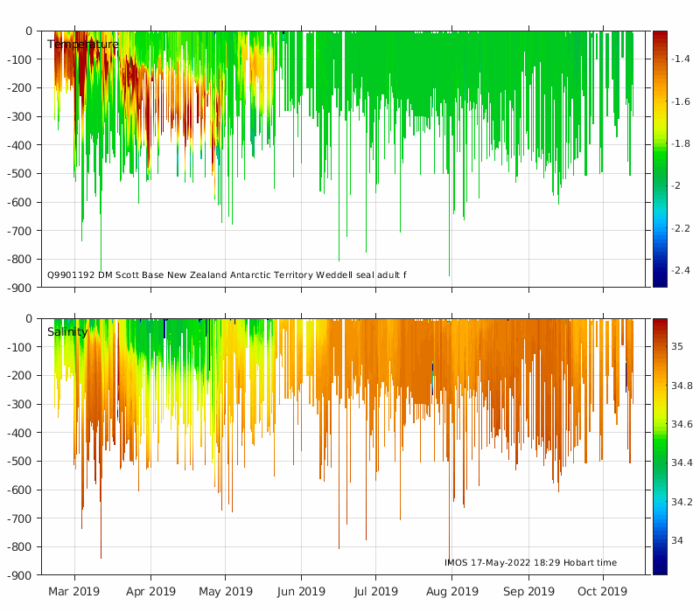Click the -500 depth label on Temperature panel

(x=19, y=174)
